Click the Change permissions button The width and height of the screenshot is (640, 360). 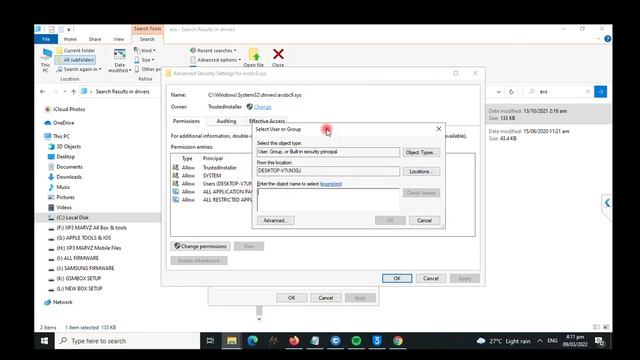pos(200,246)
